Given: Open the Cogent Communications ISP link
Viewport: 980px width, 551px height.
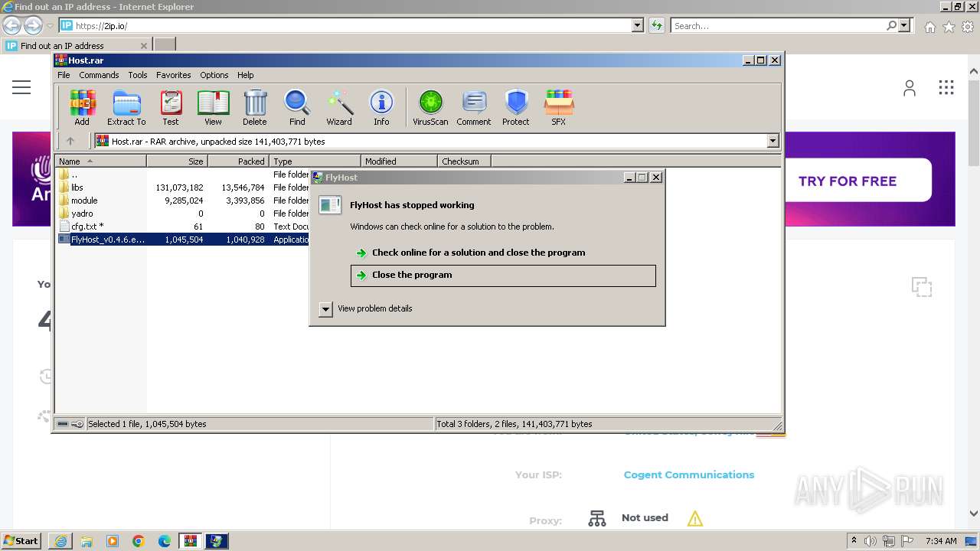Looking at the screenshot, I should tap(689, 474).
